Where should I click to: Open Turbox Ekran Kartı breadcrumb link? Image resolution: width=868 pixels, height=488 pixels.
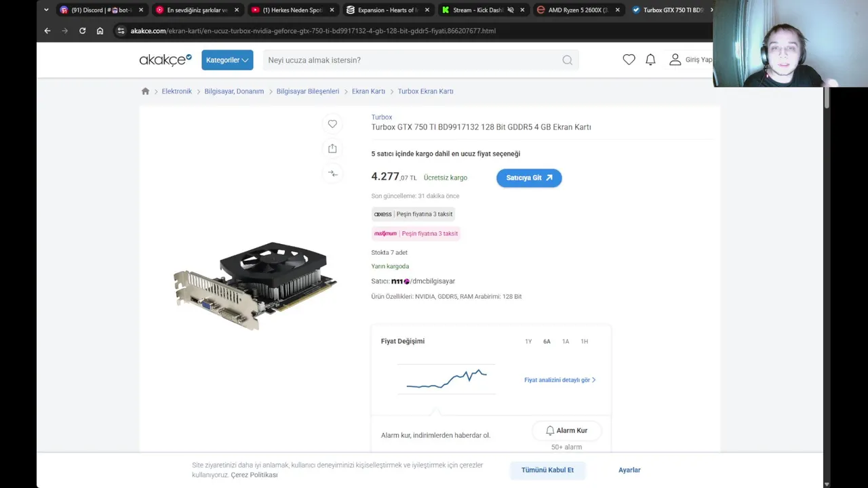pyautogui.click(x=425, y=91)
